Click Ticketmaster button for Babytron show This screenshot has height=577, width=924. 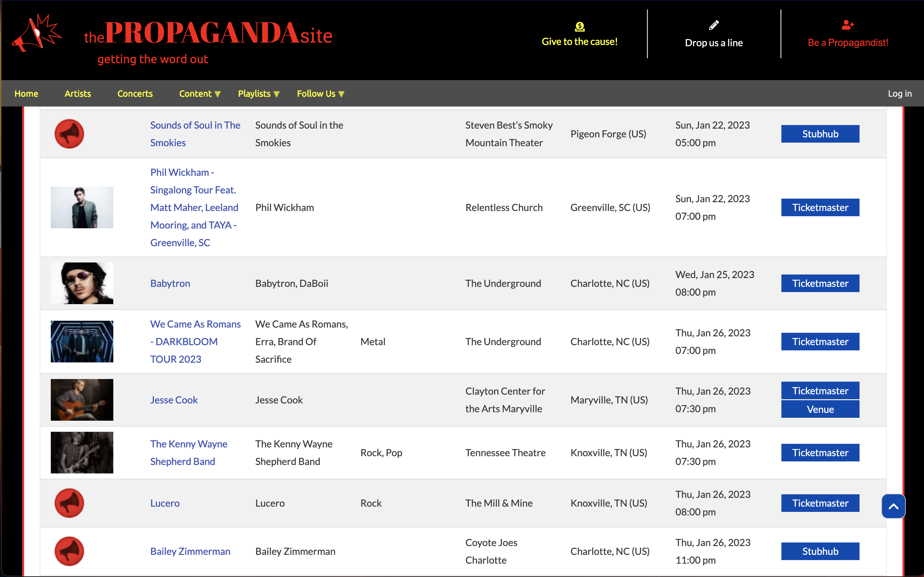[x=820, y=283]
